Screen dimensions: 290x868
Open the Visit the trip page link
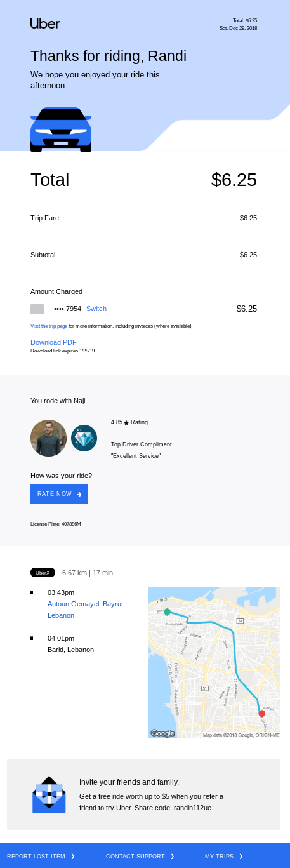coord(49,326)
